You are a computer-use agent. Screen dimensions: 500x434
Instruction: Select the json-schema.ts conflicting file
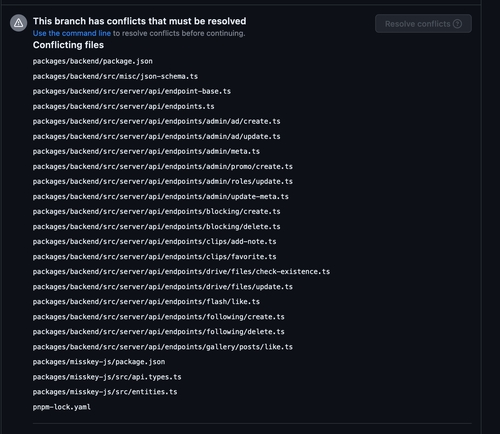[115, 76]
